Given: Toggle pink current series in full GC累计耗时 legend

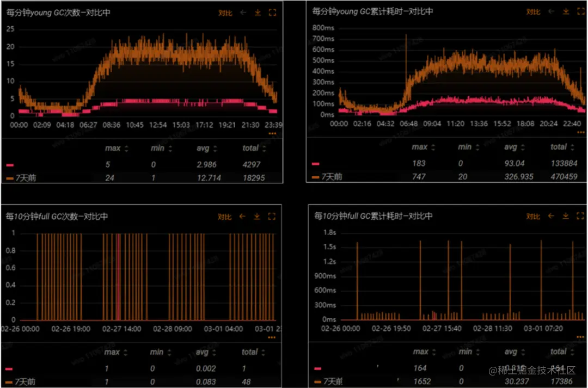Looking at the screenshot, I should [x=318, y=369].
